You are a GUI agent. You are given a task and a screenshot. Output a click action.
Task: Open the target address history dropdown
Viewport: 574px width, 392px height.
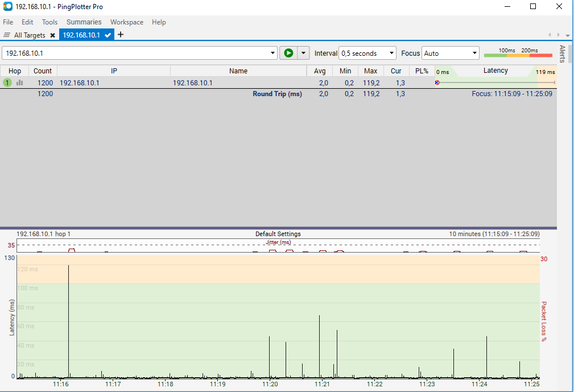(x=272, y=53)
